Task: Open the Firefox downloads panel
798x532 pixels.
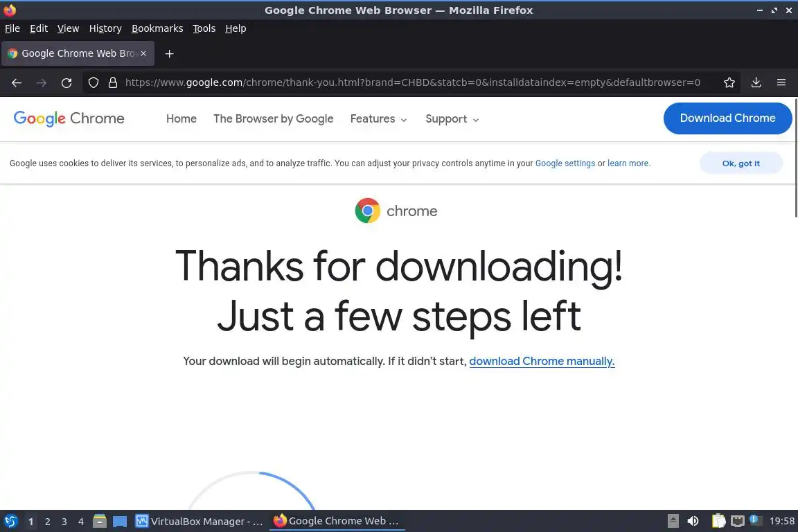Action: click(x=756, y=82)
